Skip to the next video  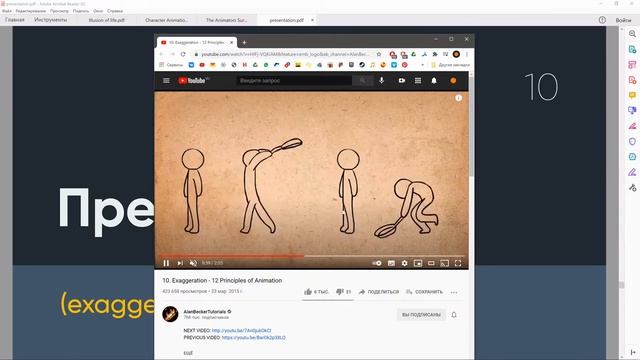180,263
